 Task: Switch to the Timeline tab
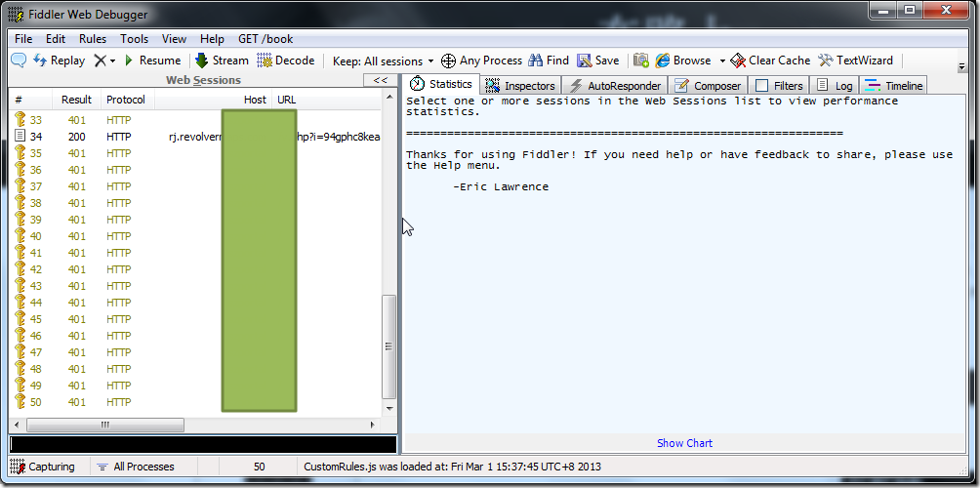pyautogui.click(x=893, y=86)
